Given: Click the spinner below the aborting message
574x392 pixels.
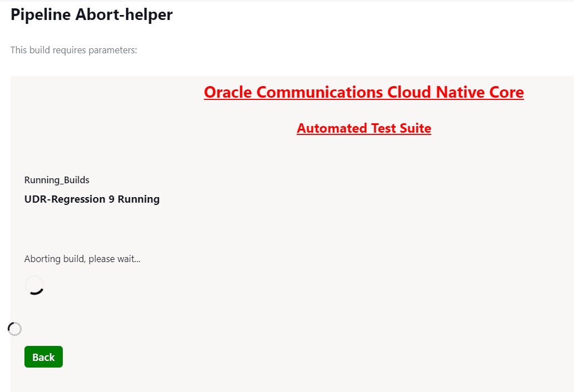Looking at the screenshot, I should point(35,285).
